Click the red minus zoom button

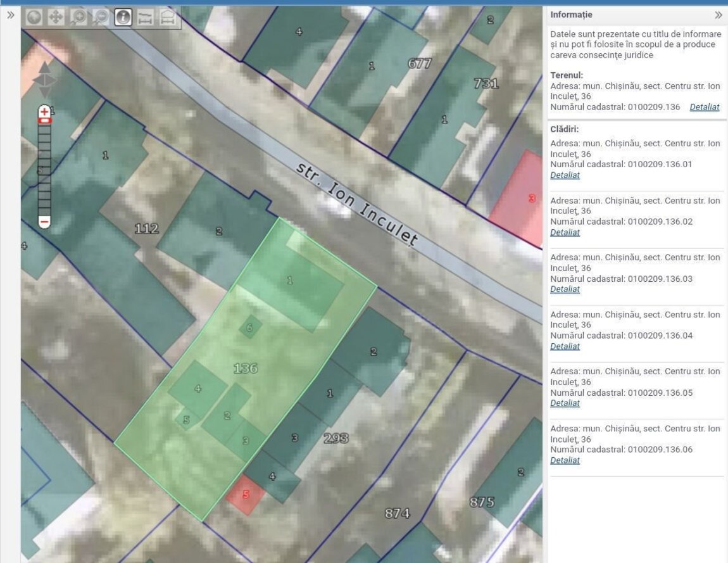click(x=44, y=222)
